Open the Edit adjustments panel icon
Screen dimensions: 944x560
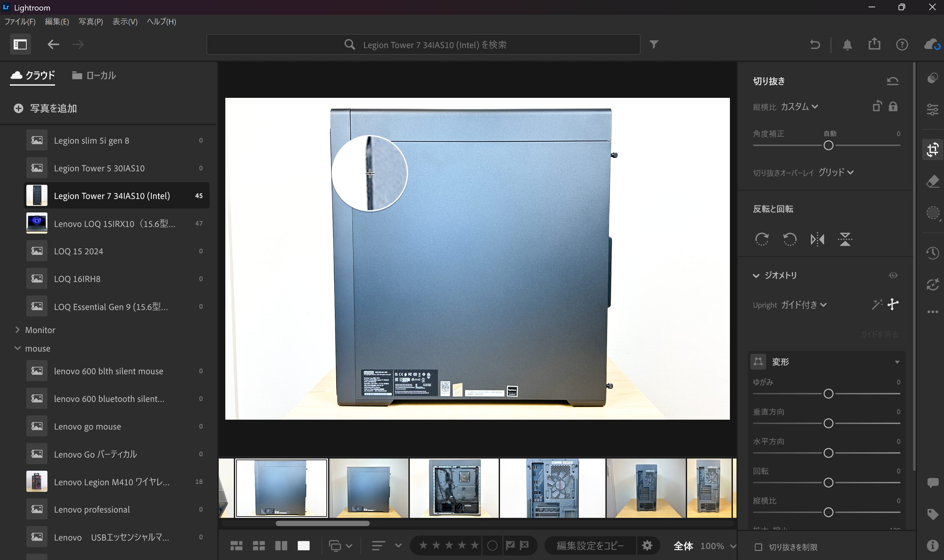click(x=933, y=110)
